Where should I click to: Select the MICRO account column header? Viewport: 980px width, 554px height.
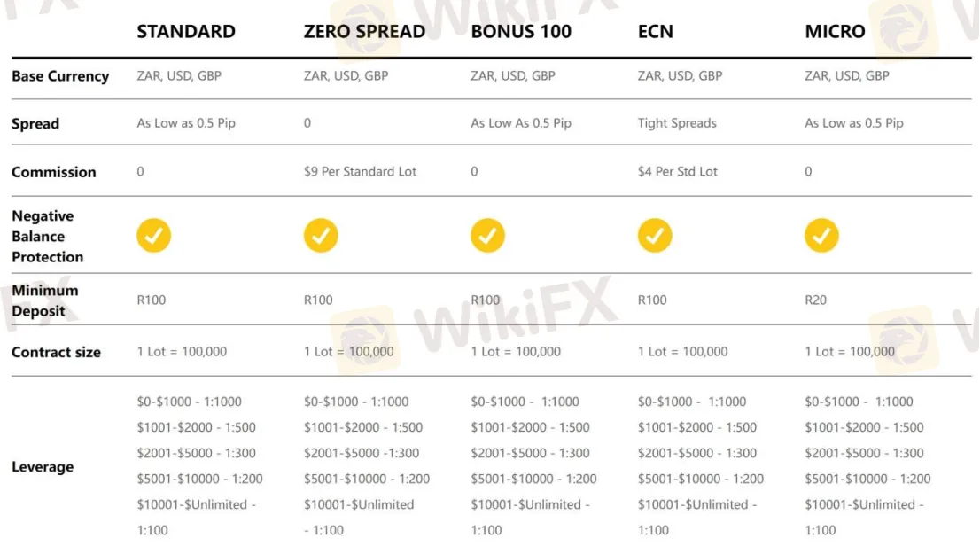(835, 32)
